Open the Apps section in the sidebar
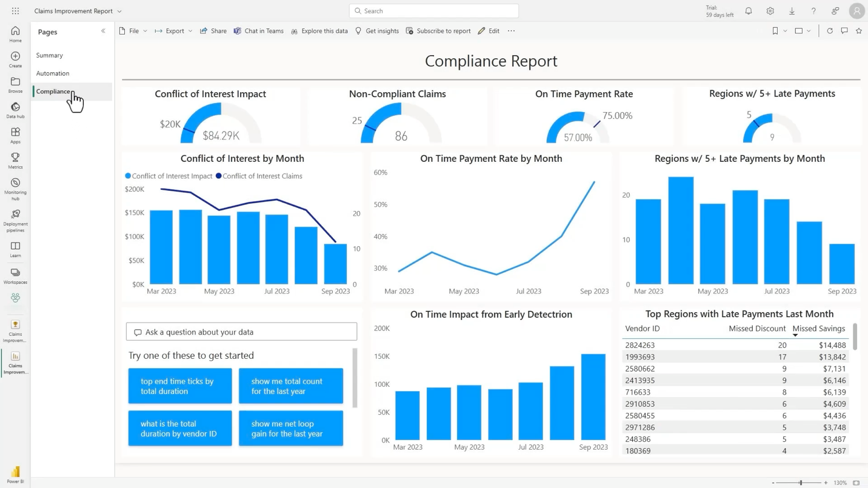This screenshot has height=488, width=868. pos(15,135)
